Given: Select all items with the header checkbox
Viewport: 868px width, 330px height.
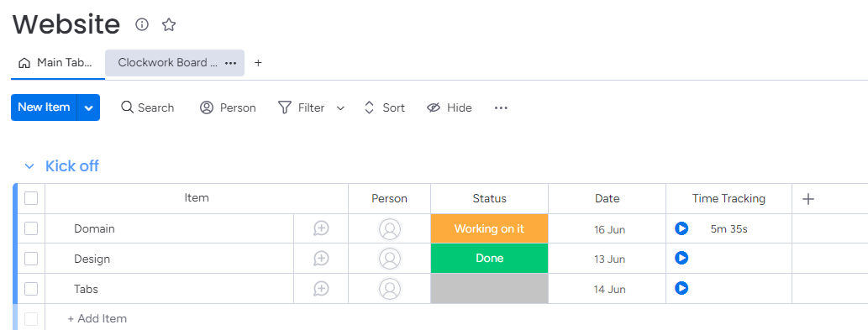Looking at the screenshot, I should click(31, 198).
